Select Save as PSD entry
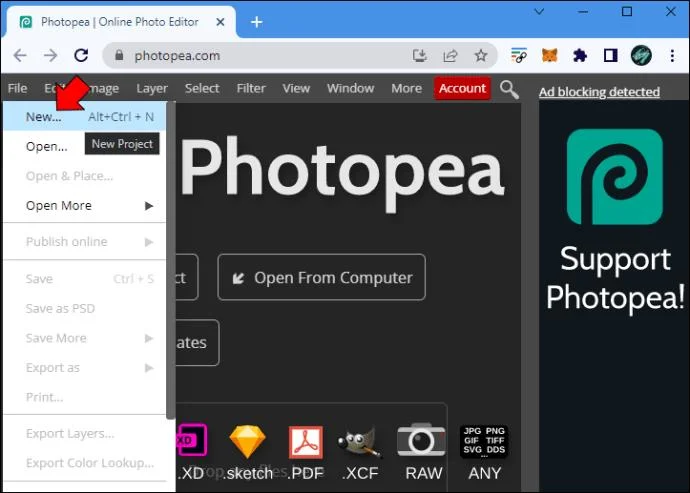Viewport: 690px width, 493px height. (x=84, y=309)
